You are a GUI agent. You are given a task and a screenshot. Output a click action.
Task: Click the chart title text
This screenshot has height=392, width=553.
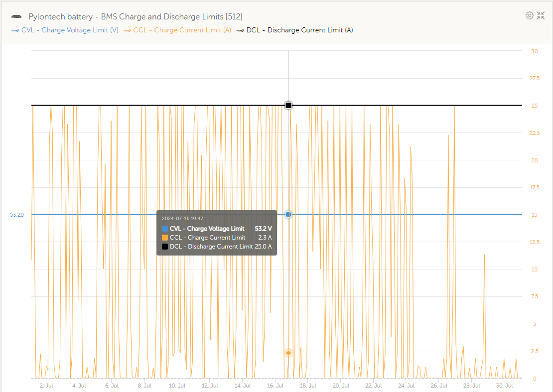click(x=136, y=16)
